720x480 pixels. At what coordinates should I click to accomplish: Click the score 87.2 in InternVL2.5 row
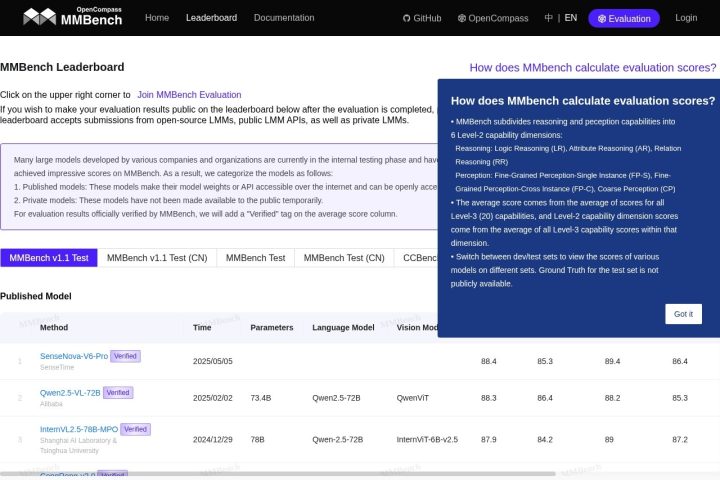[x=680, y=440]
